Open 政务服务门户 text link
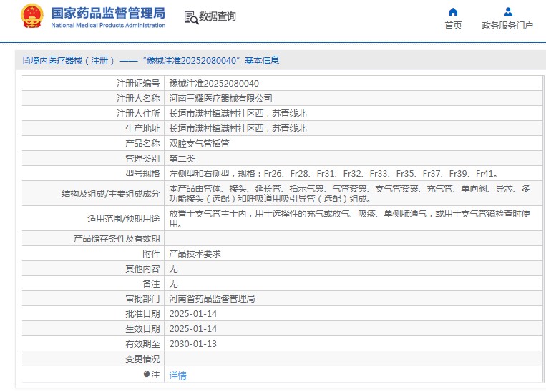 [507, 26]
